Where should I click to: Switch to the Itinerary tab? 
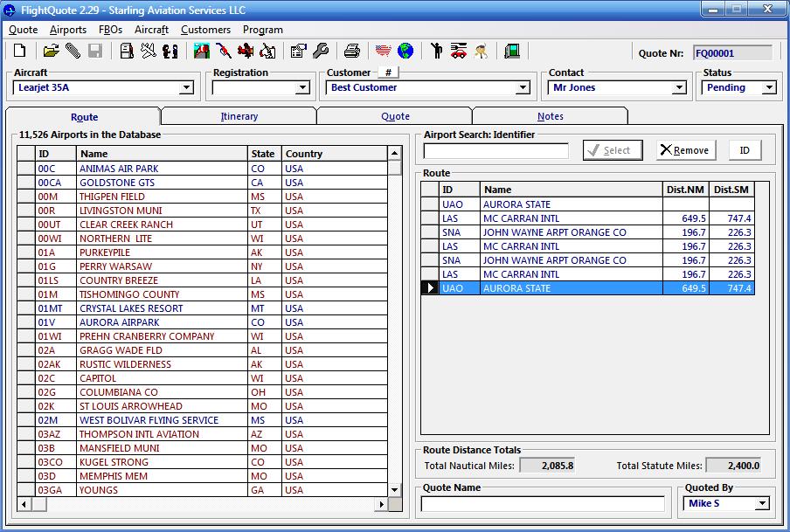coord(239,116)
